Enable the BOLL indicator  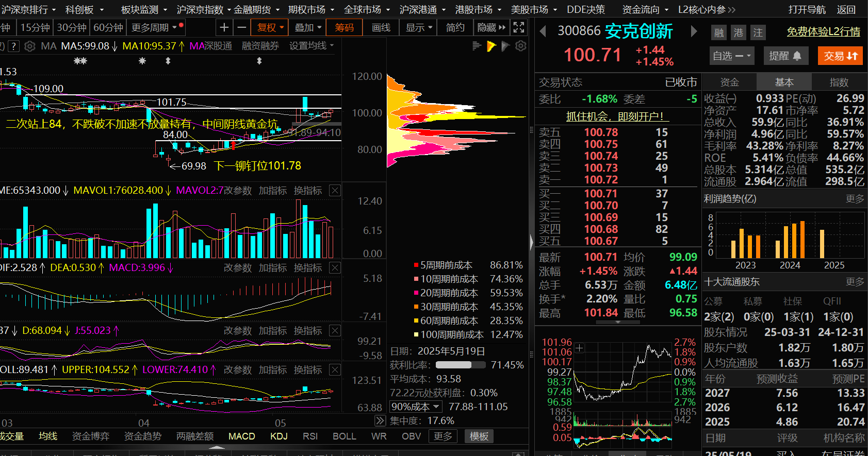[345, 436]
